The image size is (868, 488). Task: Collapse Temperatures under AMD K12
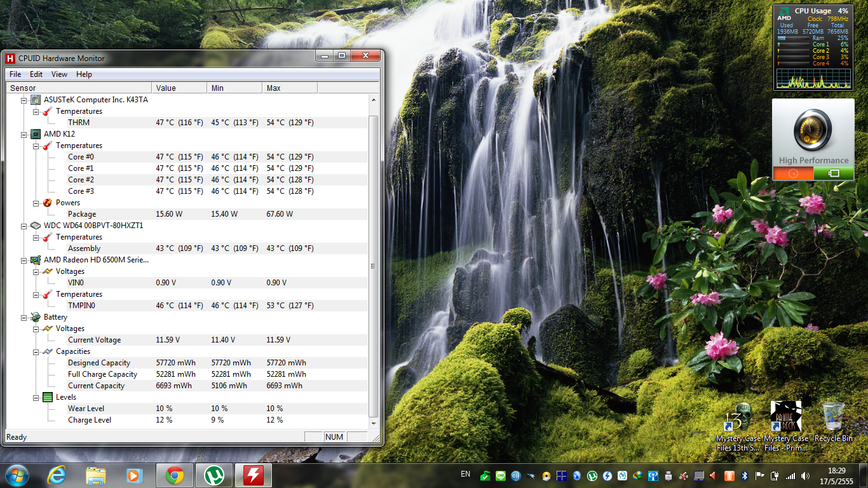[x=36, y=146]
